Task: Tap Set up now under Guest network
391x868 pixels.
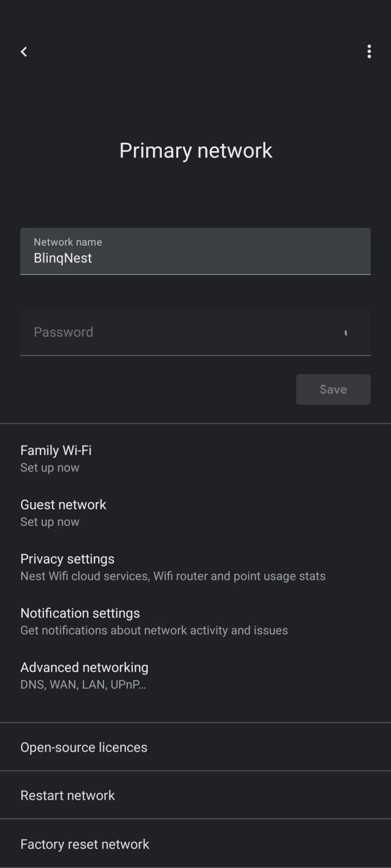Action: pyautogui.click(x=49, y=522)
